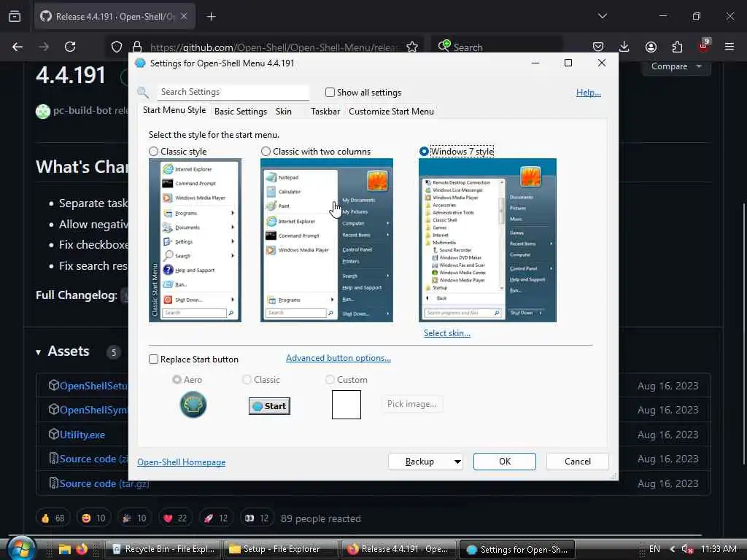Click the laugh reaction with count 10

pos(93,518)
